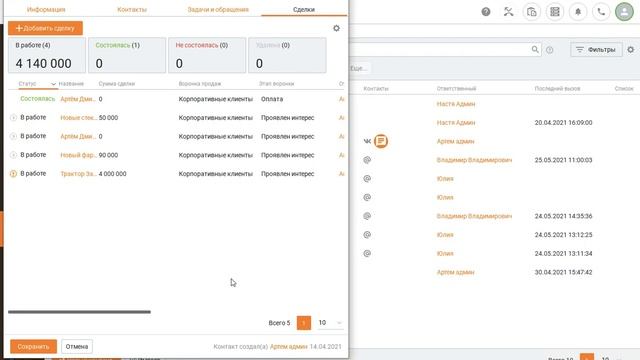
Task: Click date 24.05.2021 14:35:36
Action: coord(563,216)
